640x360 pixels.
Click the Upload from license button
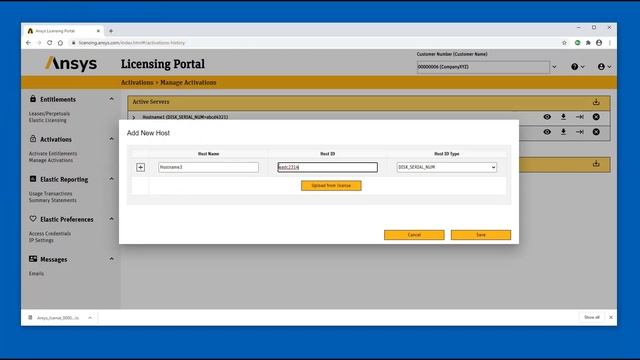click(x=331, y=186)
